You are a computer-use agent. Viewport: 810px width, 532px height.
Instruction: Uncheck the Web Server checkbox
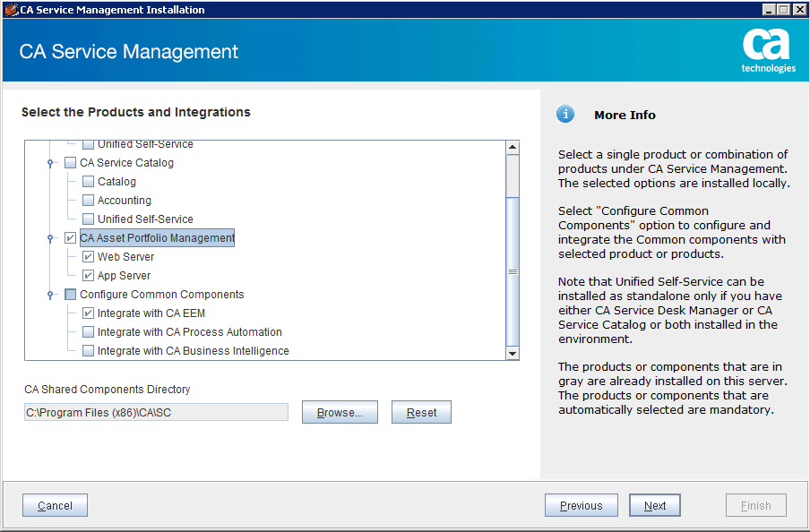tap(89, 257)
